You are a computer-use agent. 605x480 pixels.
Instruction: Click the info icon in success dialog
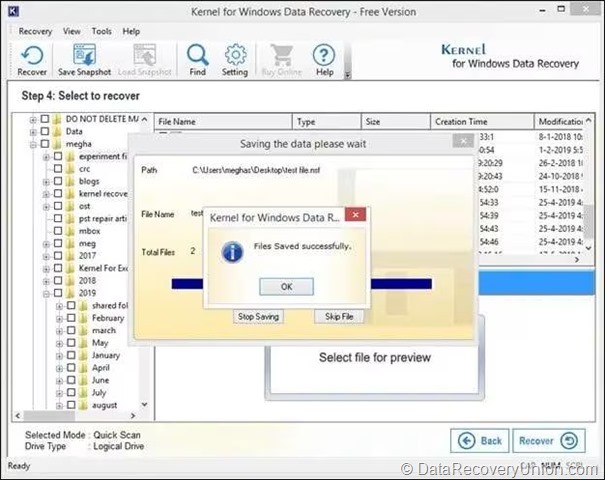pos(232,252)
